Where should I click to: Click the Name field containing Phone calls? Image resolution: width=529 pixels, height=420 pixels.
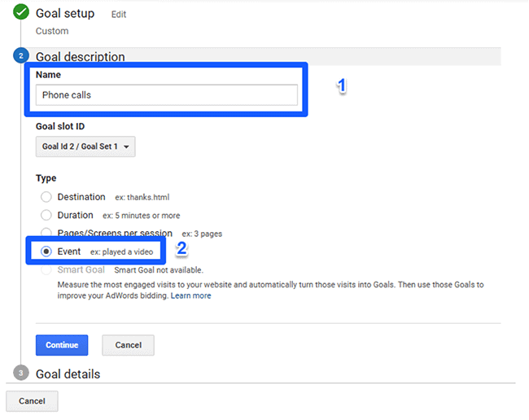167,95
